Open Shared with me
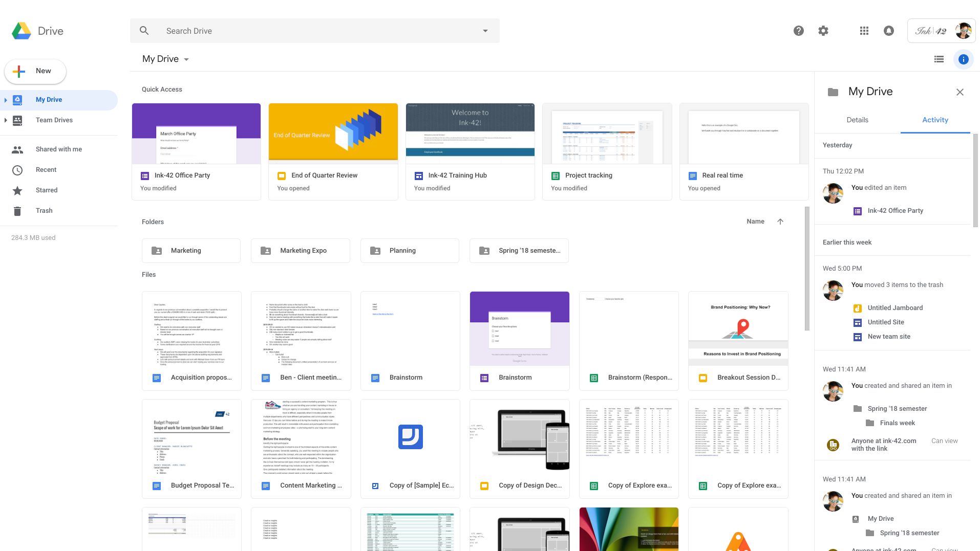Screen dimensions: 980x551 (59, 149)
